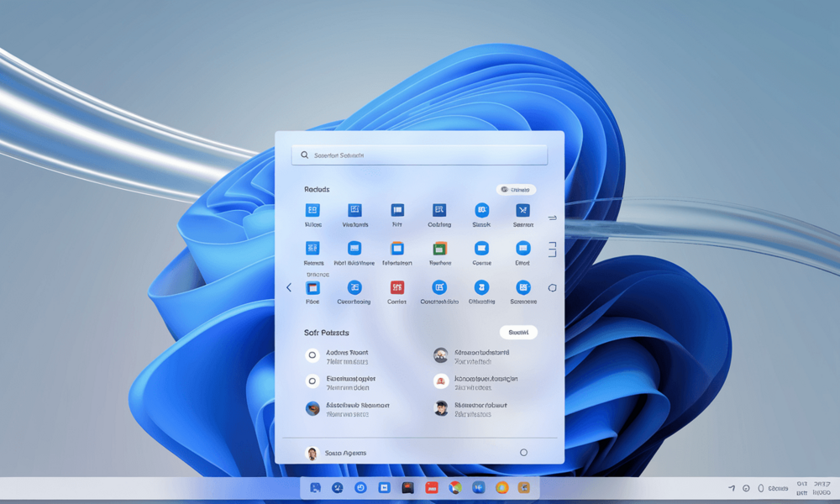Open the red taskbar app icon
The height and width of the screenshot is (504, 840).
tap(431, 487)
